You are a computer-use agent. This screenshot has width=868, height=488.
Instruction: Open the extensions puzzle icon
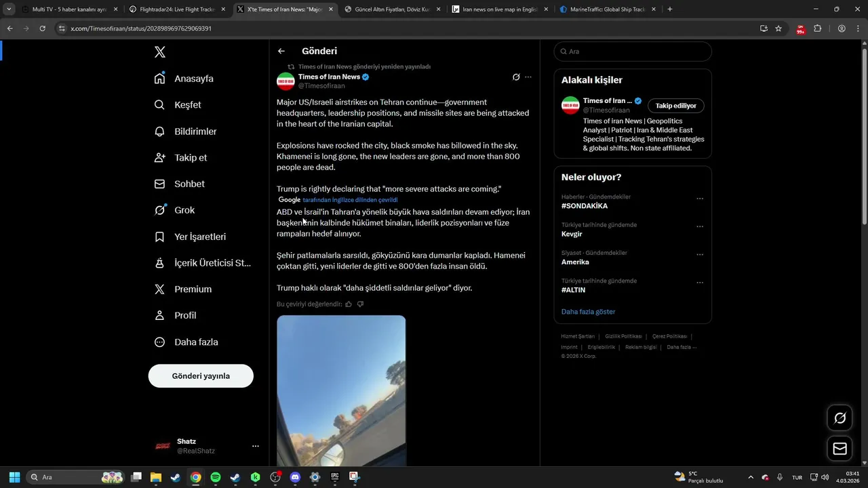pyautogui.click(x=817, y=28)
